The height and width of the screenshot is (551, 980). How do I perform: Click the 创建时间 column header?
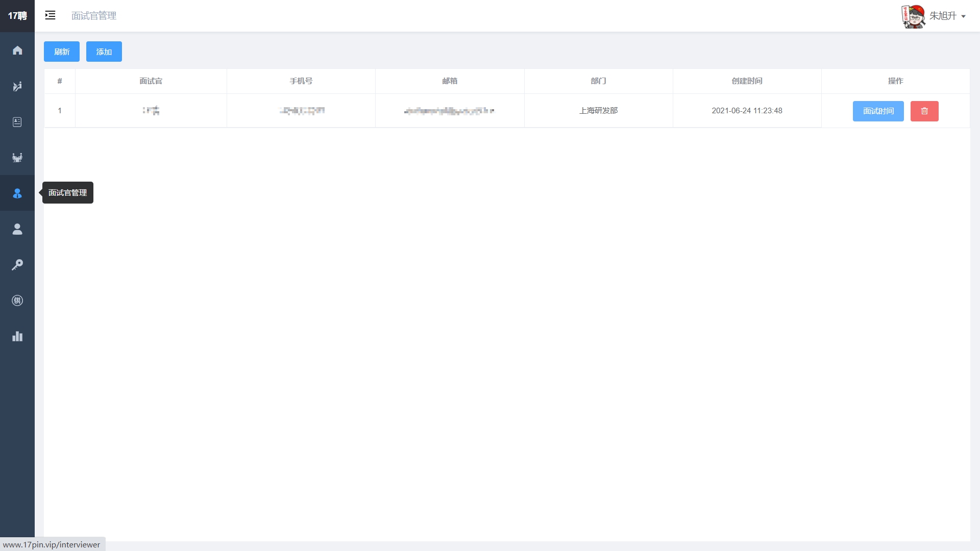747,81
